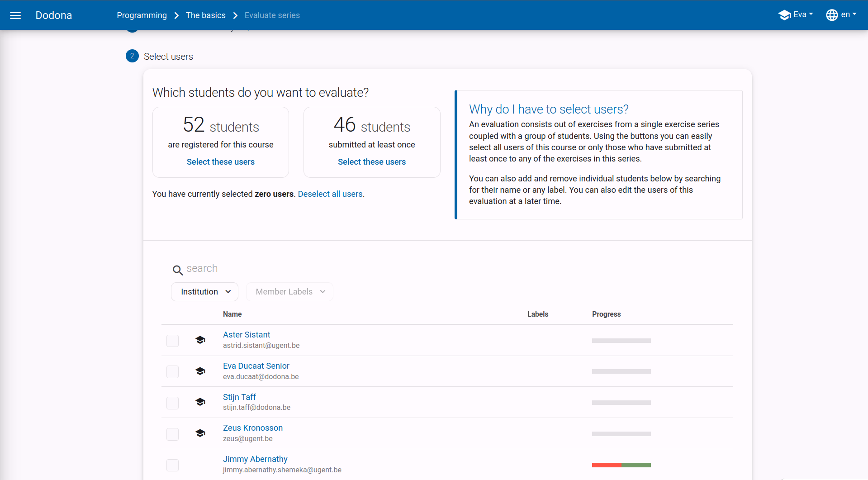Image resolution: width=868 pixels, height=480 pixels.
Task: Check the box for Zeus Kronosson
Action: [173, 434]
